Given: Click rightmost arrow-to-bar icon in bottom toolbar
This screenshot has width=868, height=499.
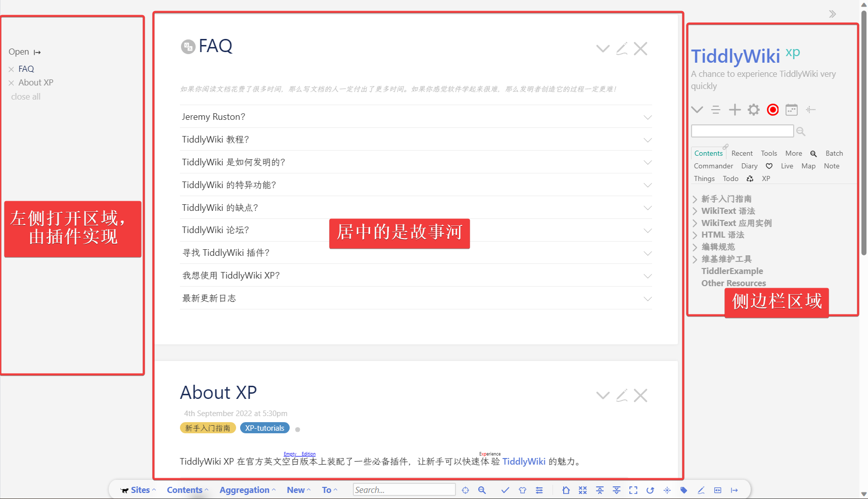Looking at the screenshot, I should click(735, 490).
